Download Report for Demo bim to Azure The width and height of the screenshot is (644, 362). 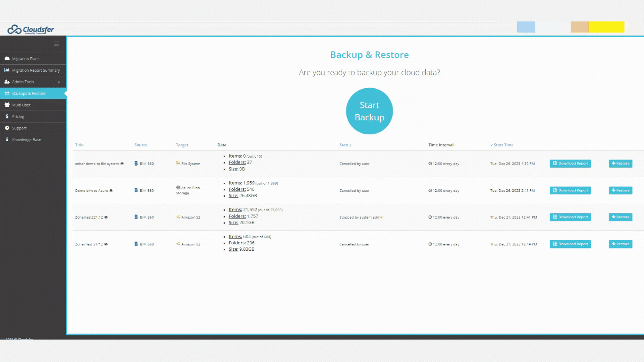[570, 190]
